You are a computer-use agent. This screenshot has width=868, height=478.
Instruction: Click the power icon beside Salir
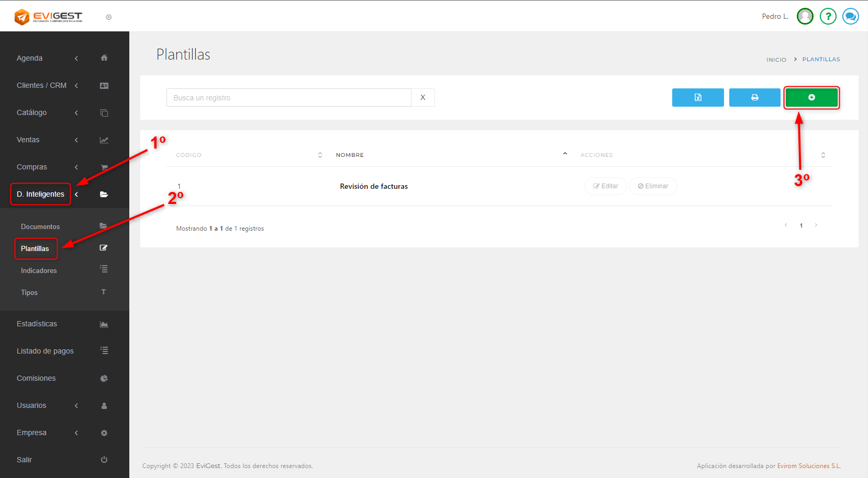coord(104,460)
